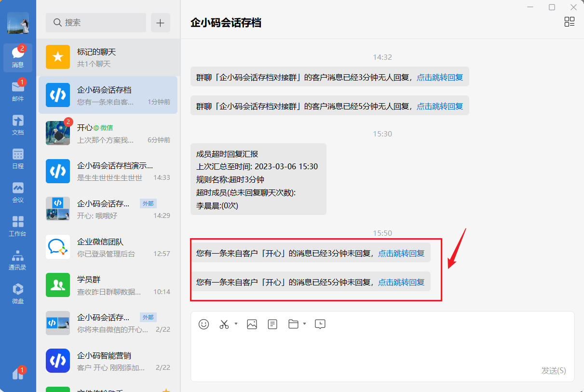Expand the folder options dropdown arrow
584x392 pixels.
(305, 324)
